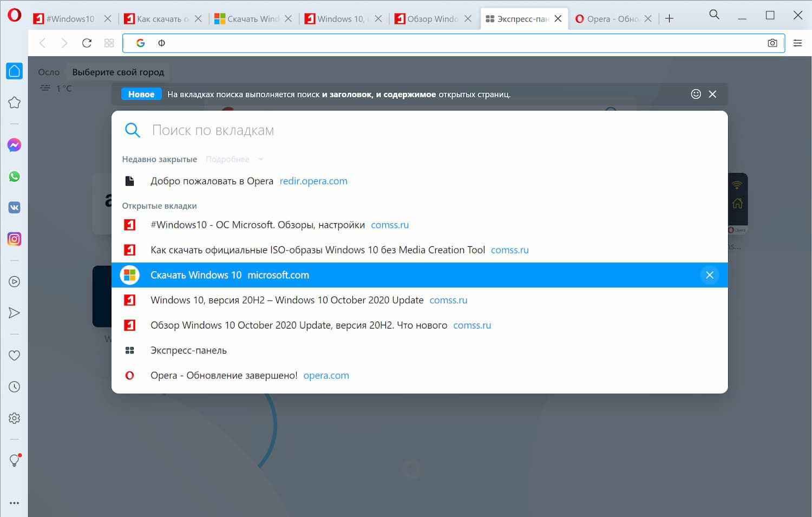The height and width of the screenshot is (517, 812).
Task: Open the Speed Dial grid toolbar button
Action: tap(109, 43)
